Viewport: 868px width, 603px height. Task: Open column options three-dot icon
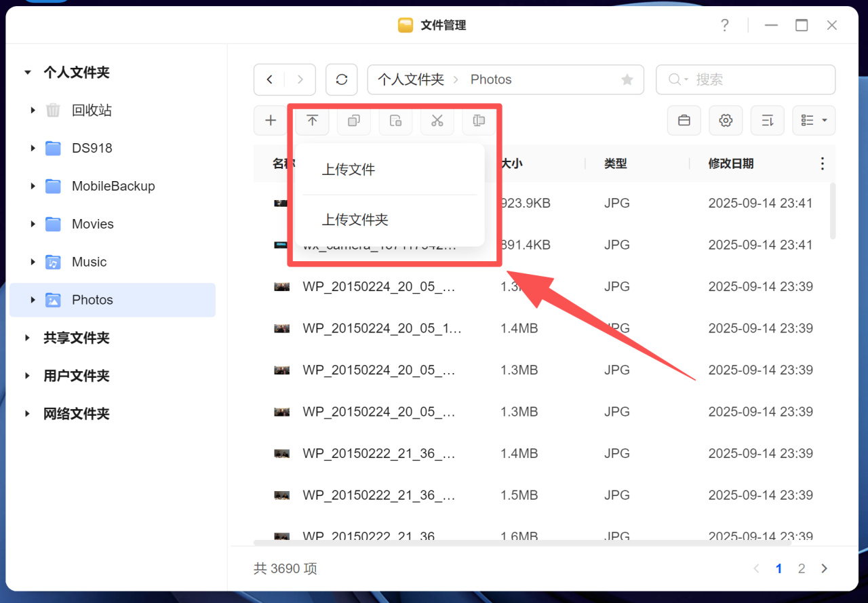[x=823, y=163]
